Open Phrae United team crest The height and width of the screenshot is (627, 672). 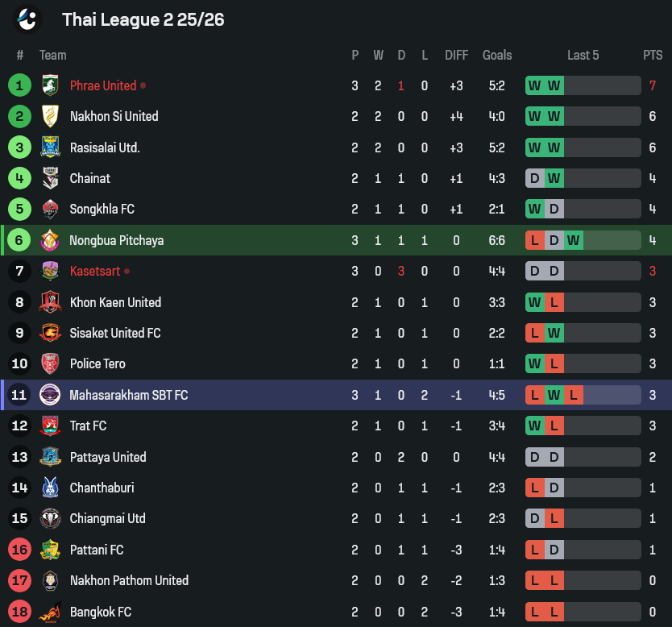point(50,85)
